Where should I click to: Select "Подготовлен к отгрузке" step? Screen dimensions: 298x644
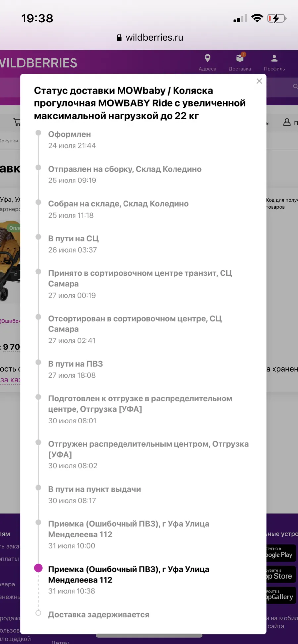pyautogui.click(x=140, y=404)
